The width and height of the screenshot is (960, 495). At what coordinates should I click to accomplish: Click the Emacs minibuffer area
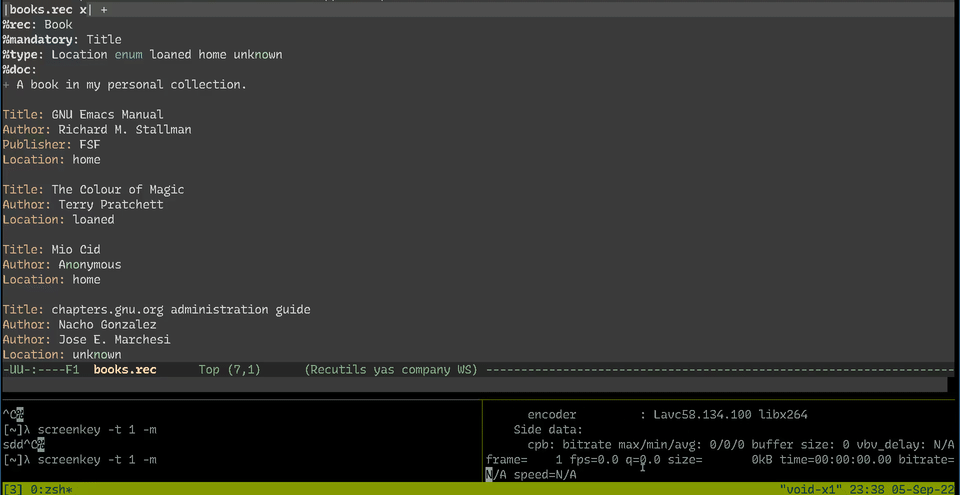click(x=475, y=385)
